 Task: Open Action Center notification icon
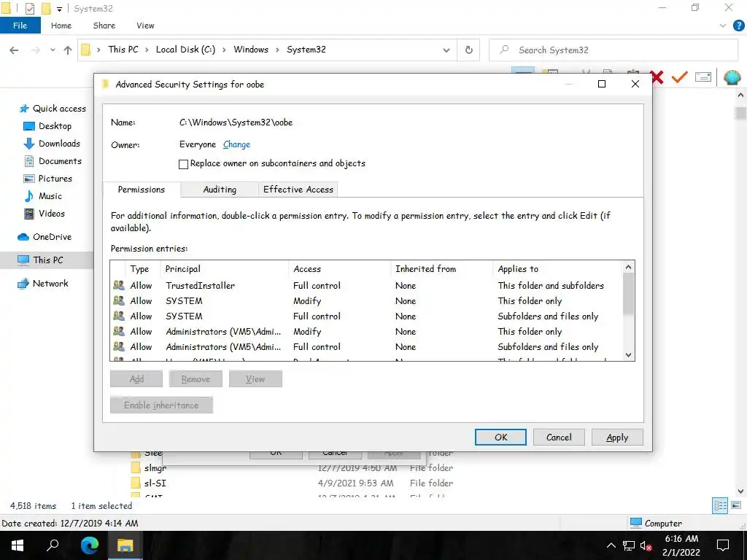point(723,545)
